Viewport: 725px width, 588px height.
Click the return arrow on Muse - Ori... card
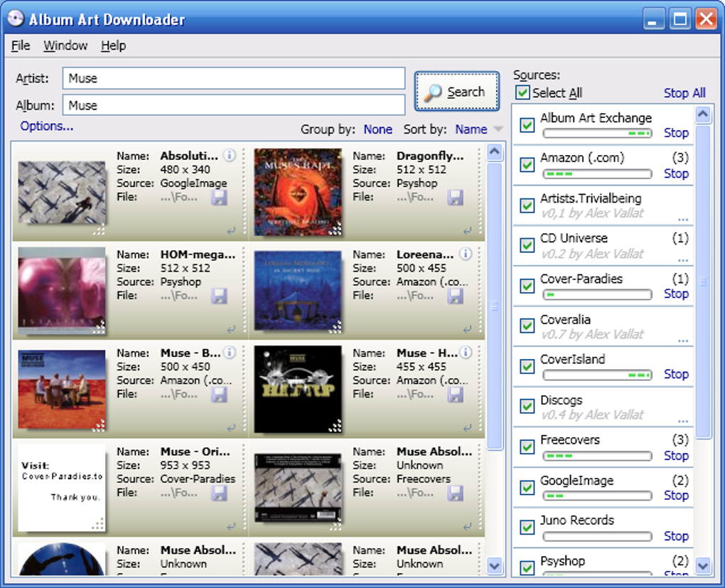pos(231,526)
